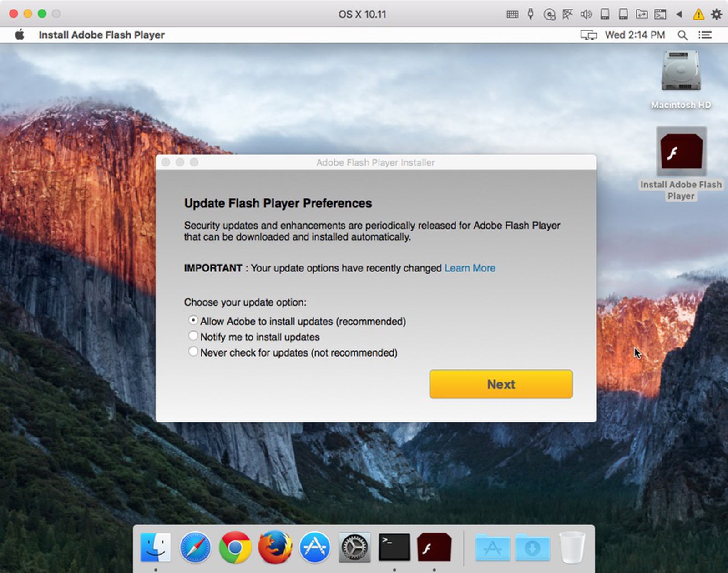Viewport: 728px width, 573px height.
Task: Show the Notification Center list icon
Action: [705, 35]
